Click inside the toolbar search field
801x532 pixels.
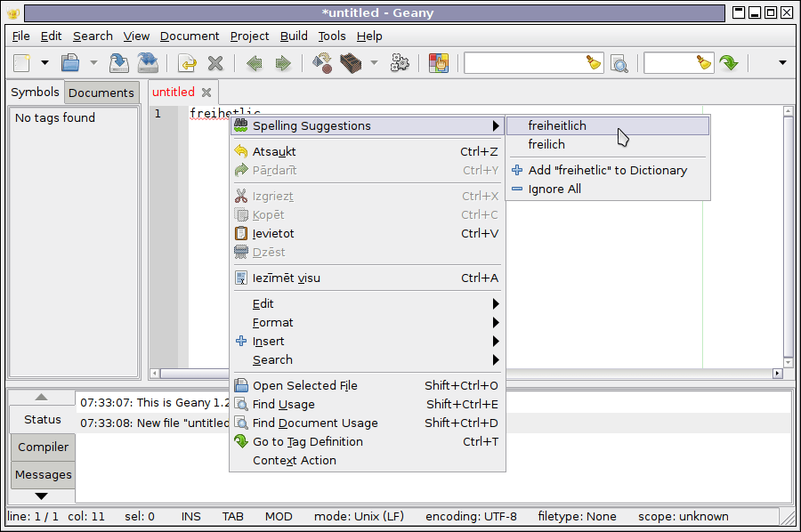tap(524, 63)
